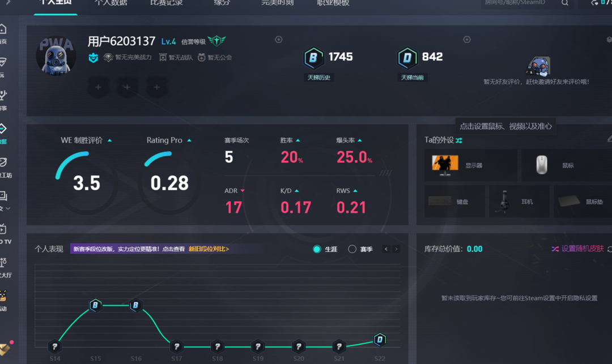Open the TV icon in the left sidebar
The image size is (612, 364).
click(x=3, y=229)
